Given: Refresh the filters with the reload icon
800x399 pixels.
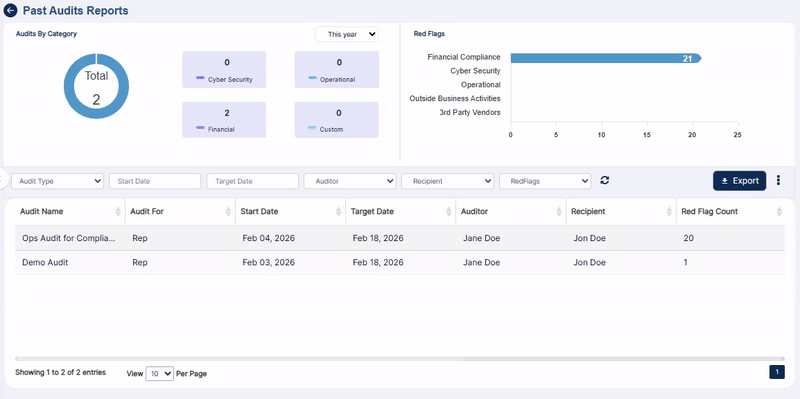Looking at the screenshot, I should click(x=605, y=180).
